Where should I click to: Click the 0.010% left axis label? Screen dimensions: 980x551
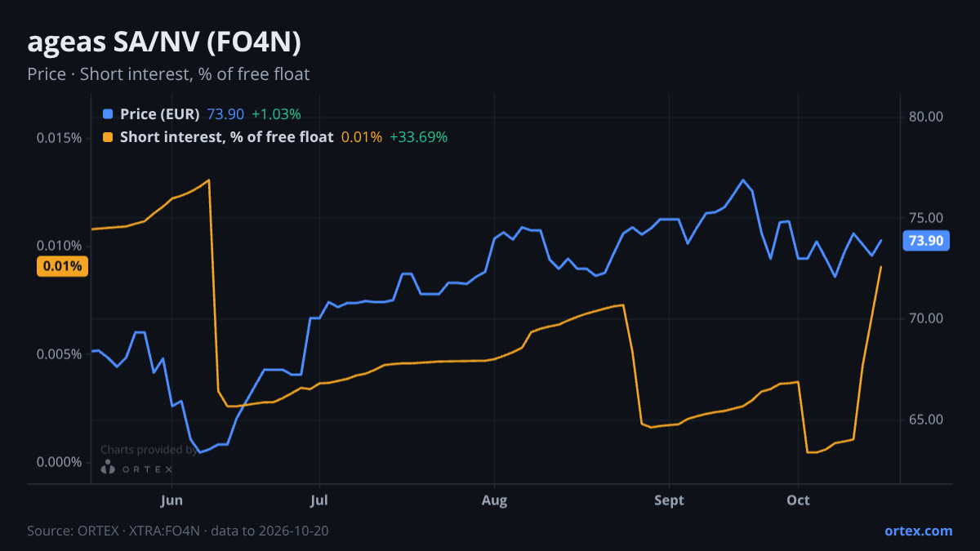coord(59,246)
